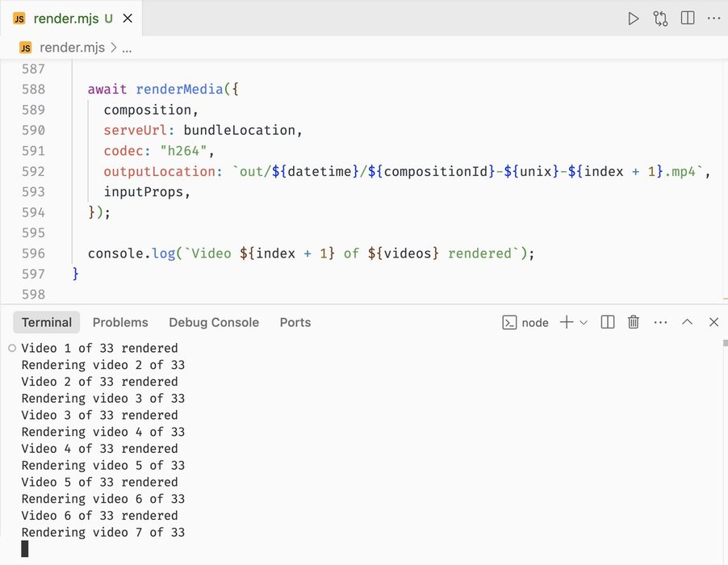Maximize panel size with up chevron
The width and height of the screenshot is (728, 565).
tap(687, 322)
